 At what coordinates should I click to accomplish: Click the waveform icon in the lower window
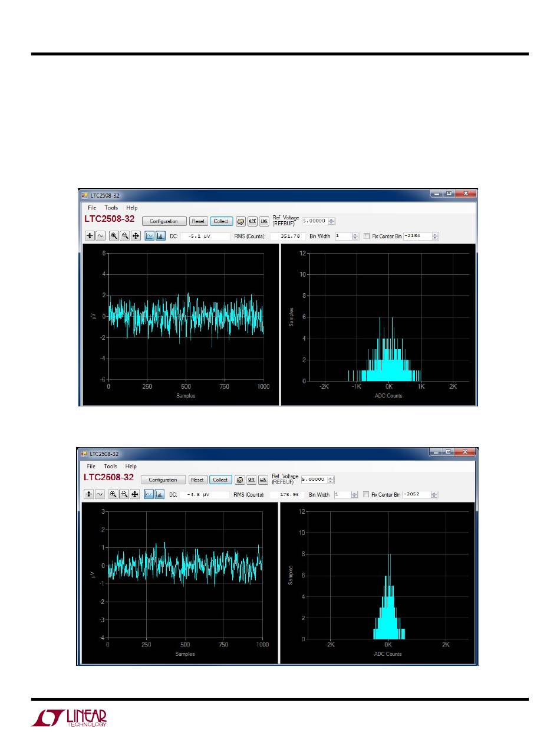click(100, 494)
